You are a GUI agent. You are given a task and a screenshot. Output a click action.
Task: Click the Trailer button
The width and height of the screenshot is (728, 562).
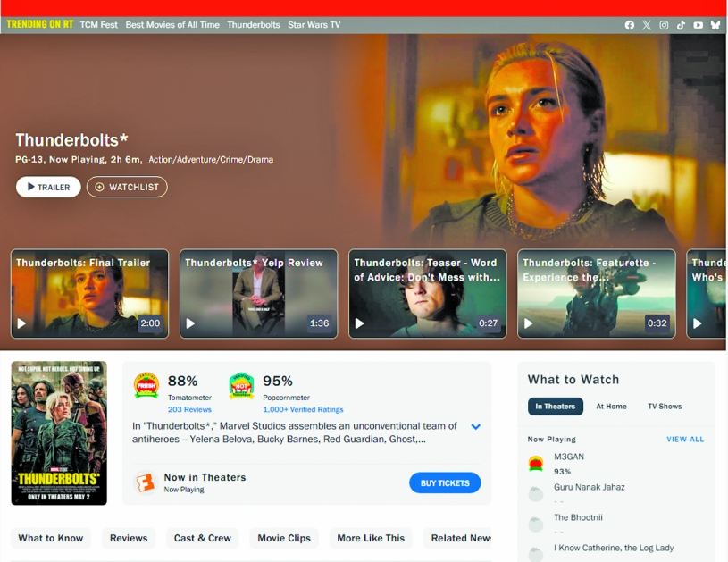pos(48,187)
